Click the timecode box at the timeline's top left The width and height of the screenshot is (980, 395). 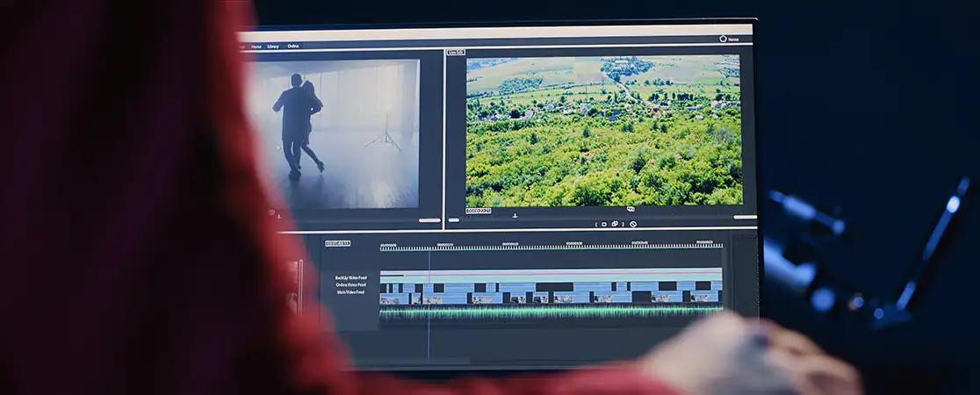(337, 244)
